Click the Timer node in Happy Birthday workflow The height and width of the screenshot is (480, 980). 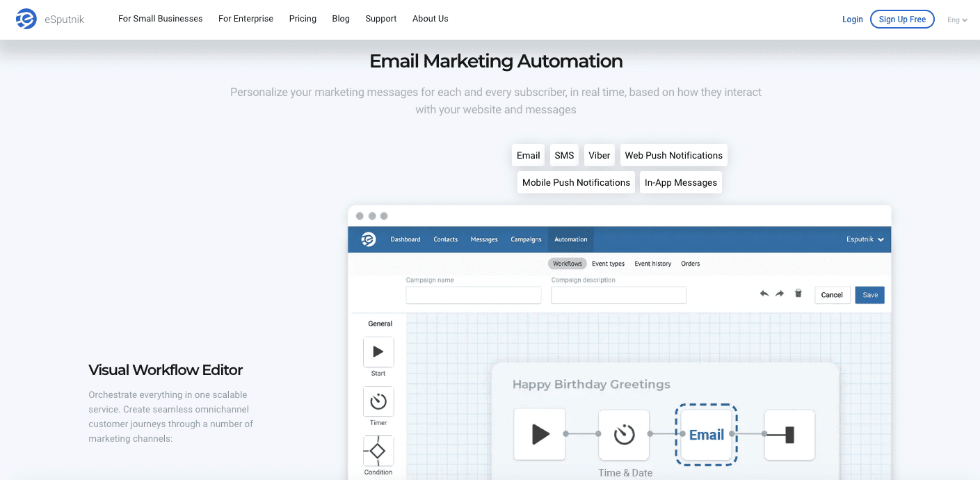(x=624, y=434)
